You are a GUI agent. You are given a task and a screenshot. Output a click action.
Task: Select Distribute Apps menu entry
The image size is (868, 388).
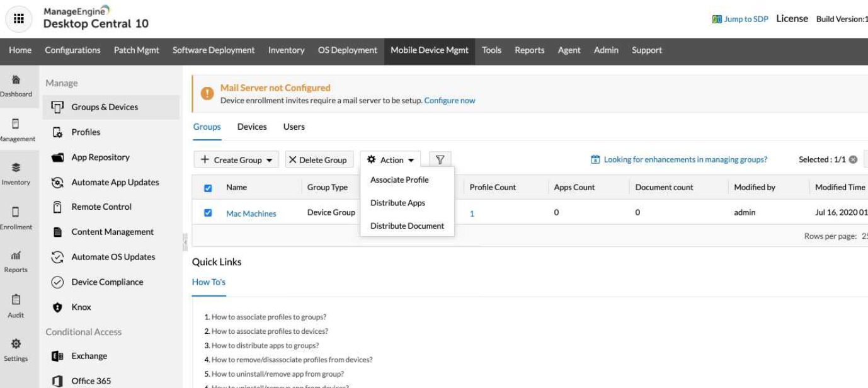coord(397,203)
